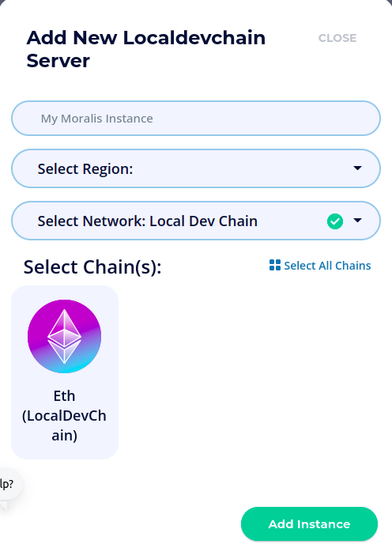Click the Select Chain(s) heading
This screenshot has width=392, height=548.
click(x=92, y=267)
